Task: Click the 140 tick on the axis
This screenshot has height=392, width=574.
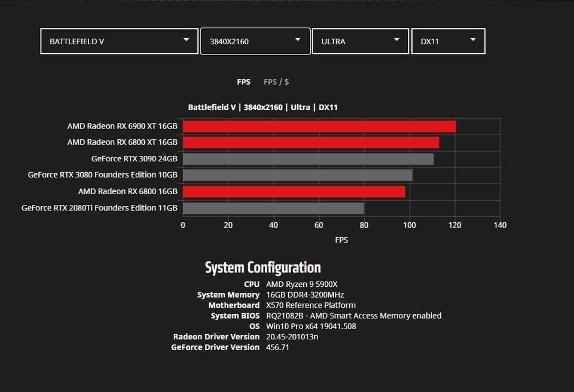Action: pyautogui.click(x=500, y=225)
